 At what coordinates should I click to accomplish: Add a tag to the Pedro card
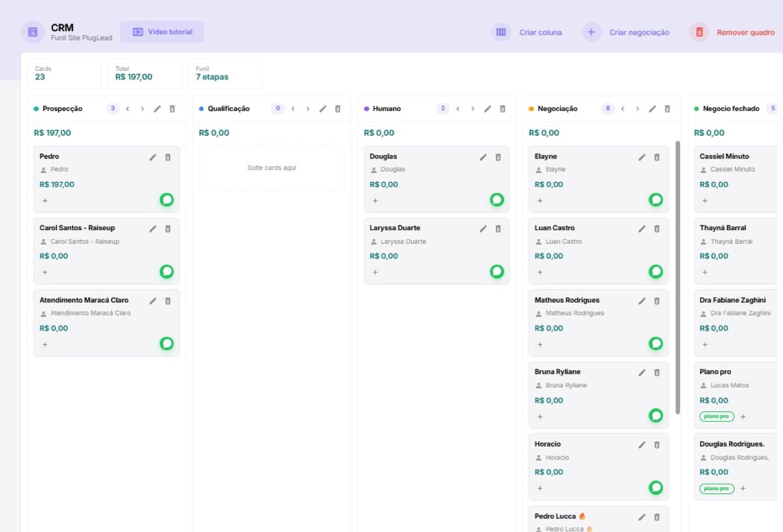tap(45, 201)
